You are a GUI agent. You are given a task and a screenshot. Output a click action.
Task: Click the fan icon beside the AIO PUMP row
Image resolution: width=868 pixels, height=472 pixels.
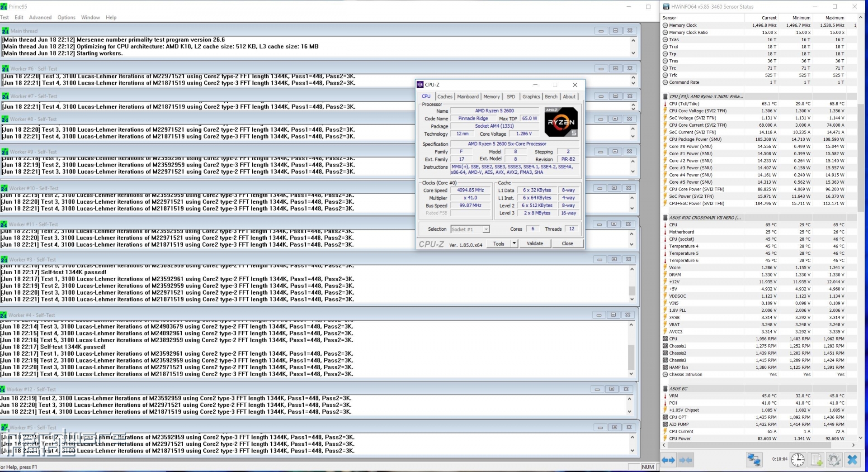pyautogui.click(x=665, y=424)
